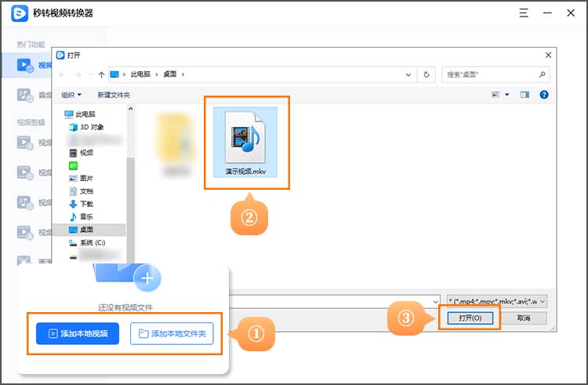This screenshot has height=385, width=588.
Task: Click 新建文件夹 in the dialog toolbar
Action: [114, 95]
